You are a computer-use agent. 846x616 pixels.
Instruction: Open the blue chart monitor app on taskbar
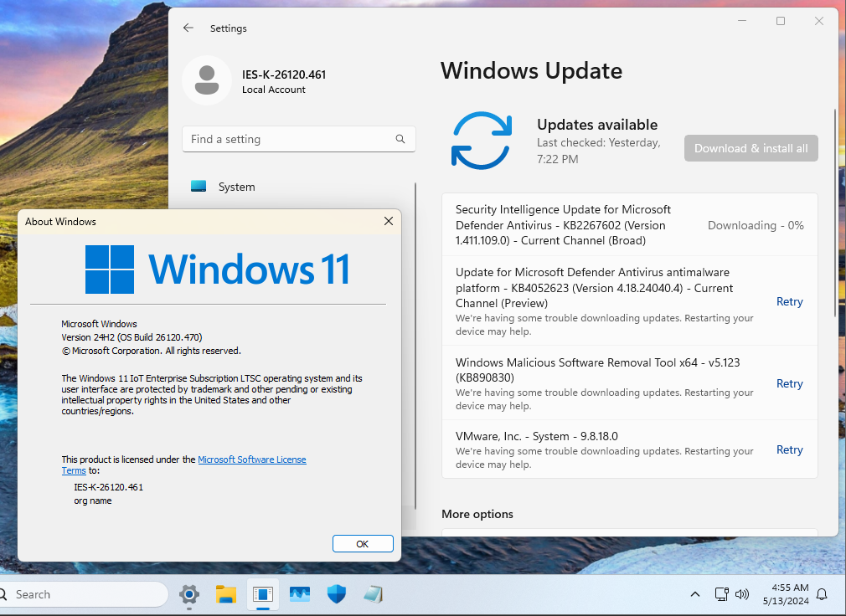point(299,594)
